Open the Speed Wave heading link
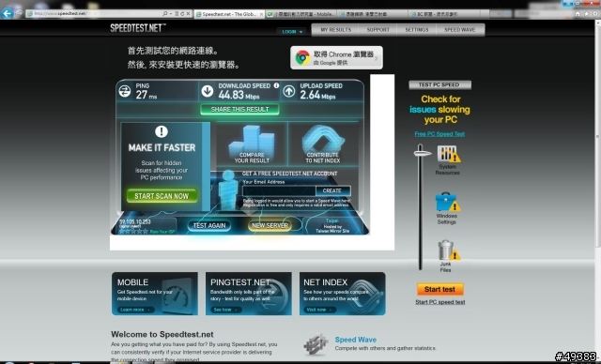The width and height of the screenshot is (601, 364). [355, 340]
